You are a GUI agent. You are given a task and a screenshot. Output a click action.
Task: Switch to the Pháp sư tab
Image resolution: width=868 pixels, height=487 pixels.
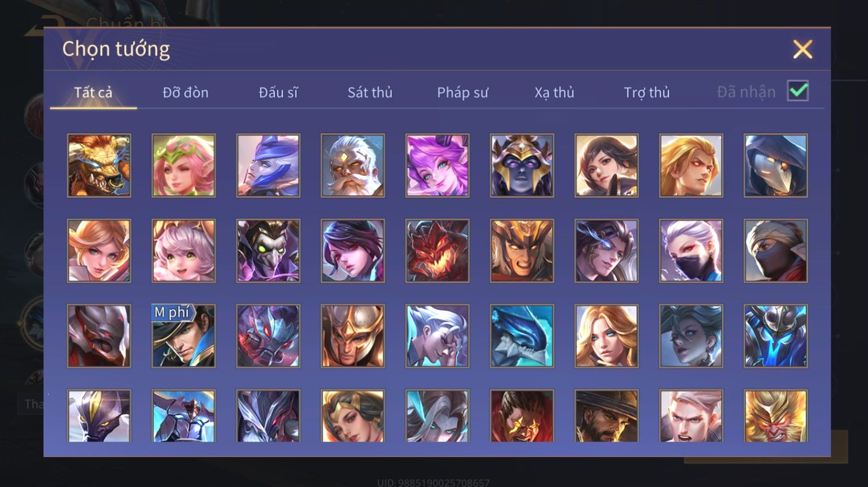coord(462,92)
